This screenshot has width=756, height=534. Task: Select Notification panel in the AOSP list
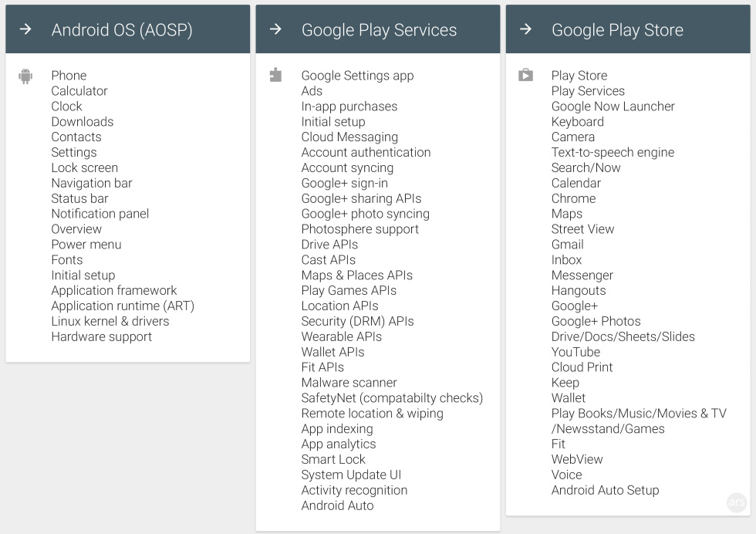click(x=100, y=214)
